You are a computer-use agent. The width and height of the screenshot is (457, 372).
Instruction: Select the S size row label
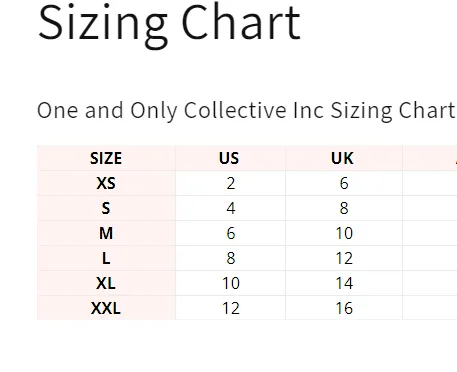point(106,208)
